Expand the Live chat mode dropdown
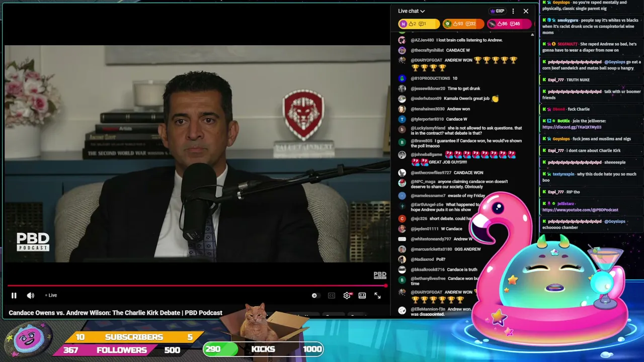 point(412,11)
